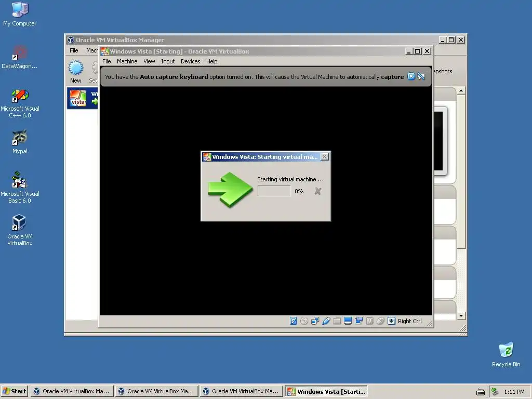Open the View menu in the VM window

149,61
